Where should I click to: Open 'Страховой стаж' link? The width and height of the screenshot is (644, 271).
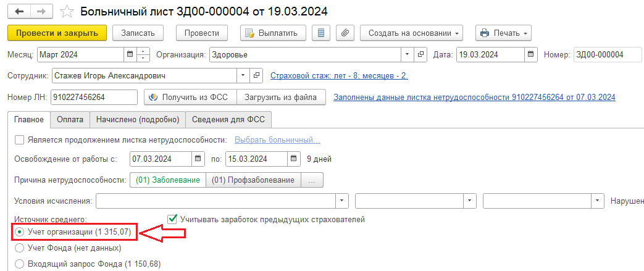pyautogui.click(x=339, y=75)
